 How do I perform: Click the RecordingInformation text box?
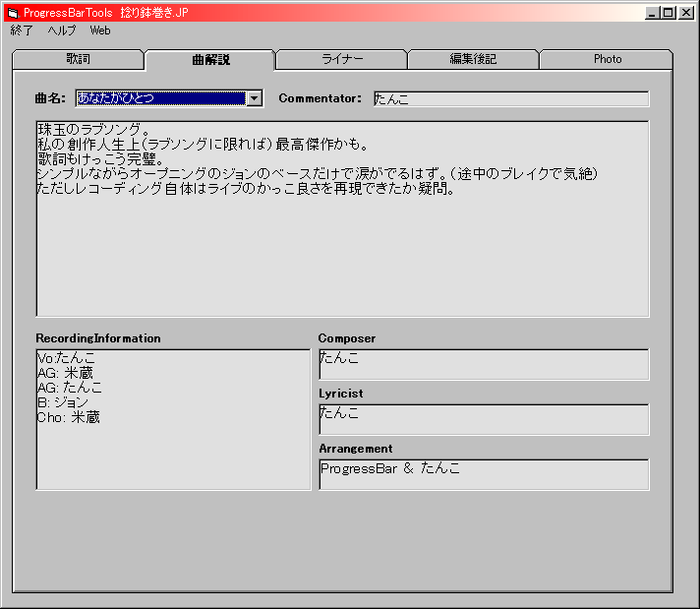[x=173, y=419]
